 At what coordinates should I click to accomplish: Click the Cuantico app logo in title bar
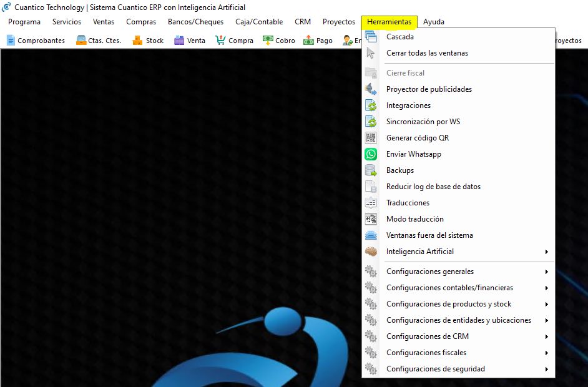pos(6,7)
